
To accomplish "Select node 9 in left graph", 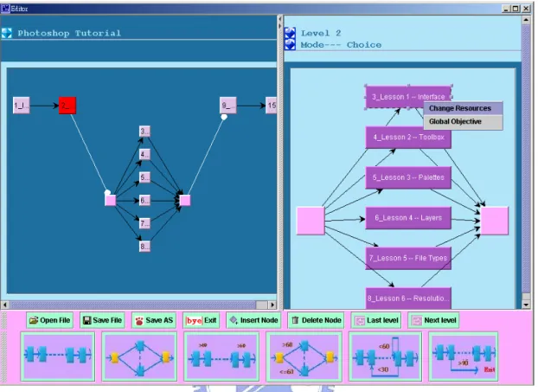I will 227,106.
